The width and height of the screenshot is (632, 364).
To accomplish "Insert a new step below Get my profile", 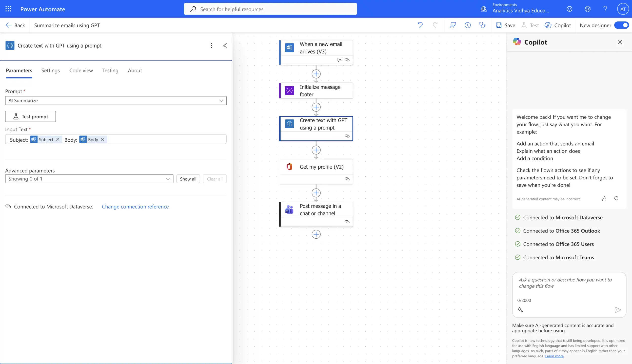I will (316, 193).
